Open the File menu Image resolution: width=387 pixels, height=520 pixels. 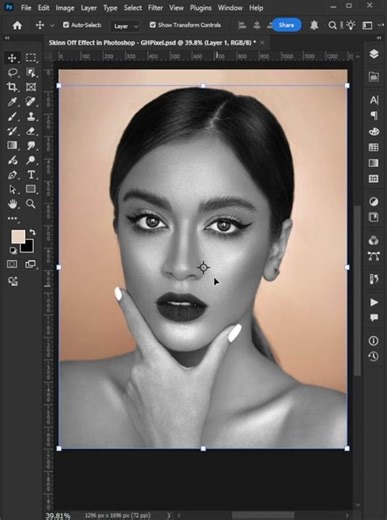point(26,8)
